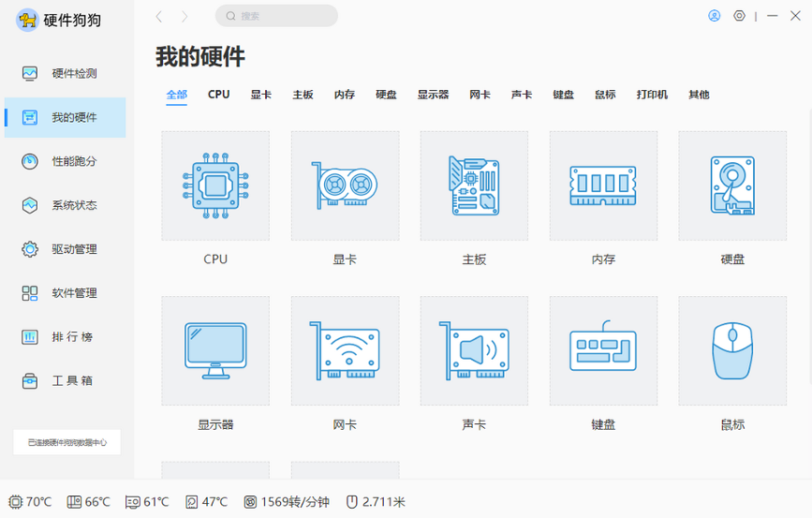Click the 排行榜 menu label

[72, 337]
